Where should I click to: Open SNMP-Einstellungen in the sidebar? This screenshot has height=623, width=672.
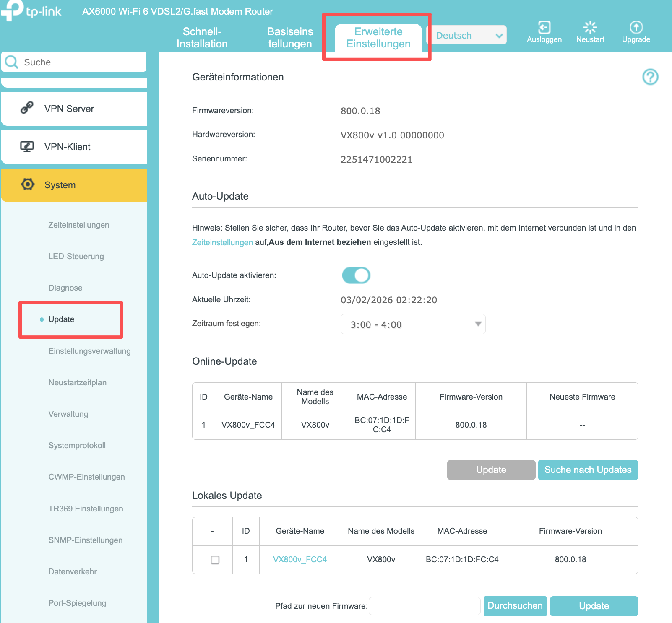[x=86, y=540]
